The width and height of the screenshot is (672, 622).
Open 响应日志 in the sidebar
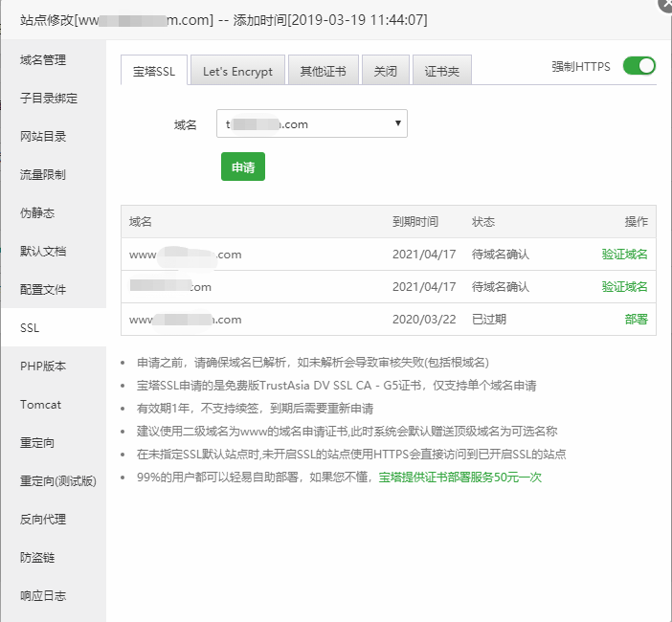coord(54,595)
